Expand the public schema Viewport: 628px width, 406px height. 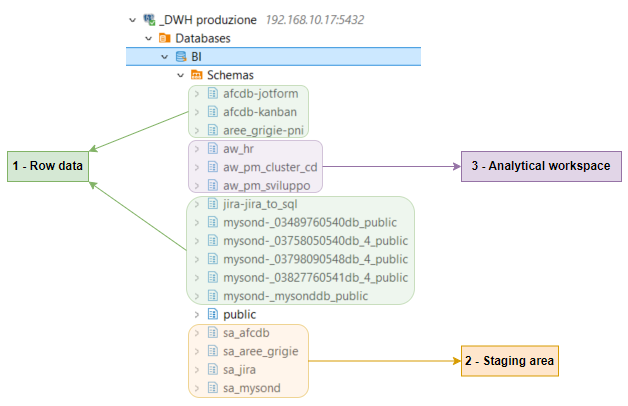pos(197,314)
